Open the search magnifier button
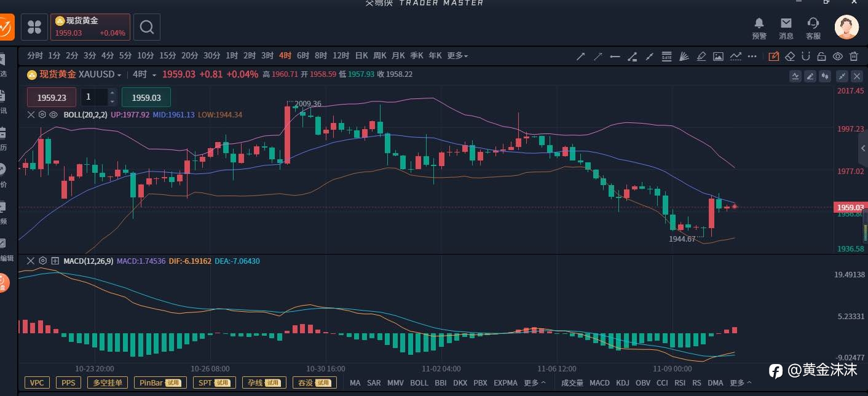The width and height of the screenshot is (868, 396). click(x=147, y=27)
